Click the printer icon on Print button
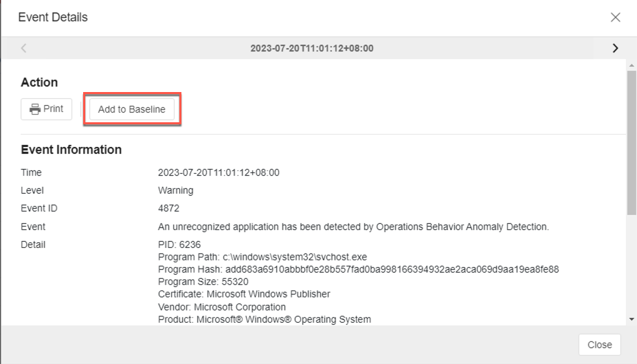 [34, 109]
